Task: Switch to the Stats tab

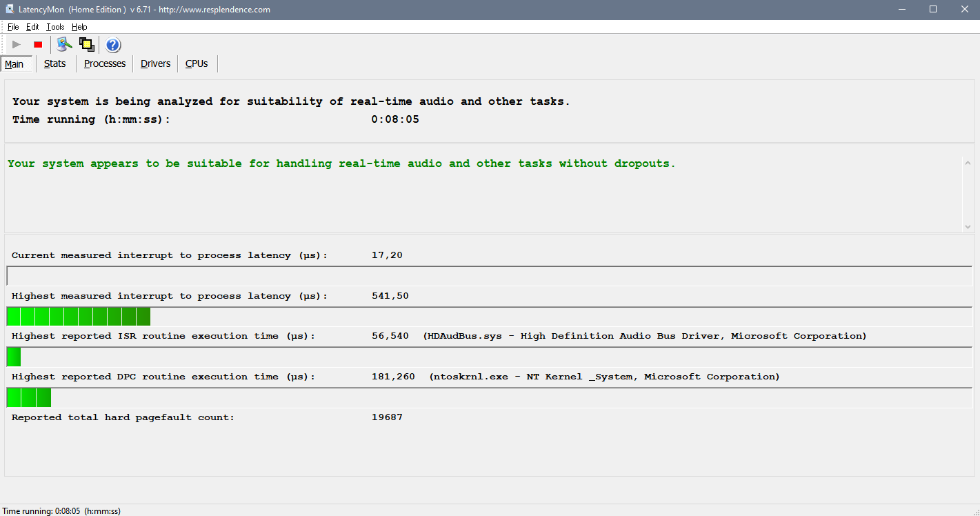Action: pos(55,63)
